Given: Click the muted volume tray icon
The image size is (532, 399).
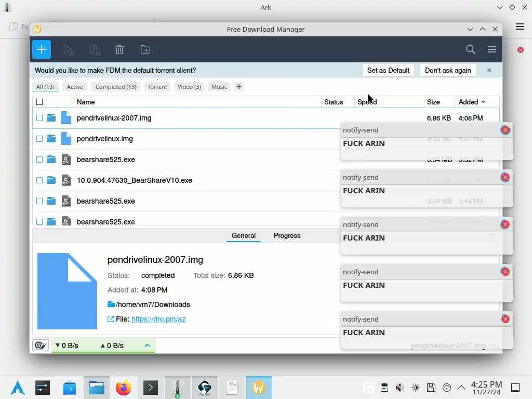Looking at the screenshot, I should pyautogui.click(x=400, y=388).
